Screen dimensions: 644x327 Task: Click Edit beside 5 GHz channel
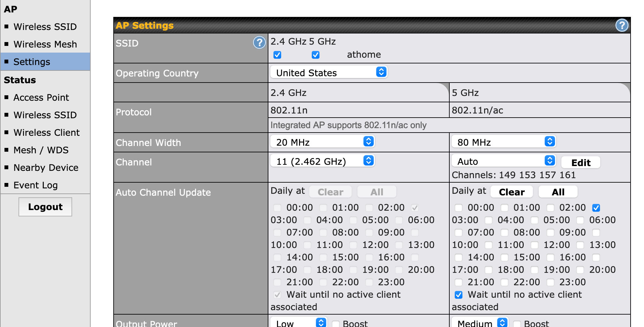(580, 163)
